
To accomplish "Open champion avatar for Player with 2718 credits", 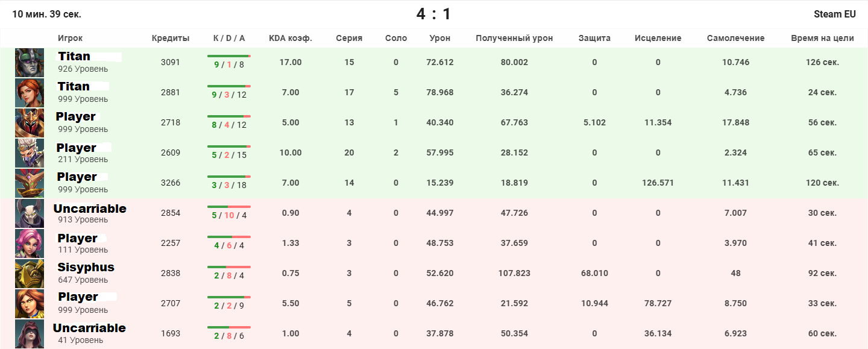I will pyautogui.click(x=30, y=123).
